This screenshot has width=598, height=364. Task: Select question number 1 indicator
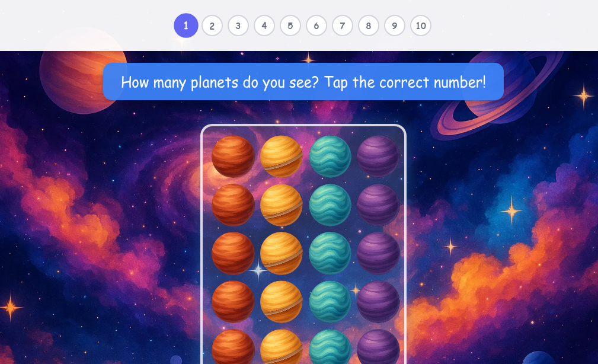186,25
